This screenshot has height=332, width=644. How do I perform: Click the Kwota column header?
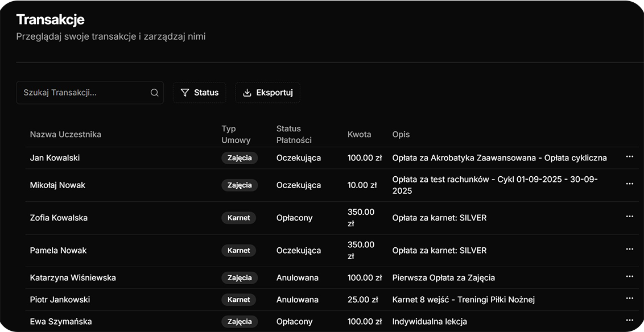tap(359, 134)
